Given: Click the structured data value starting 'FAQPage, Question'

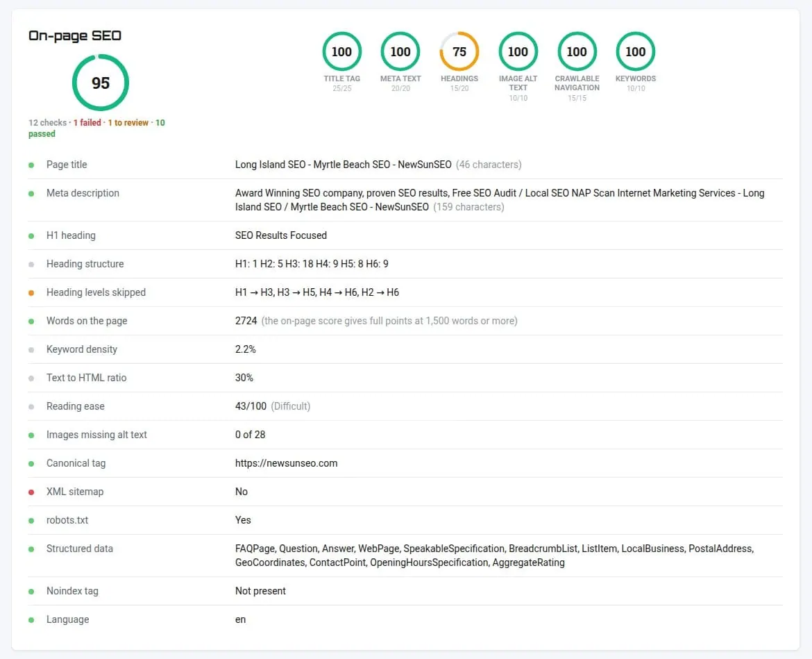Looking at the screenshot, I should pyautogui.click(x=495, y=556).
